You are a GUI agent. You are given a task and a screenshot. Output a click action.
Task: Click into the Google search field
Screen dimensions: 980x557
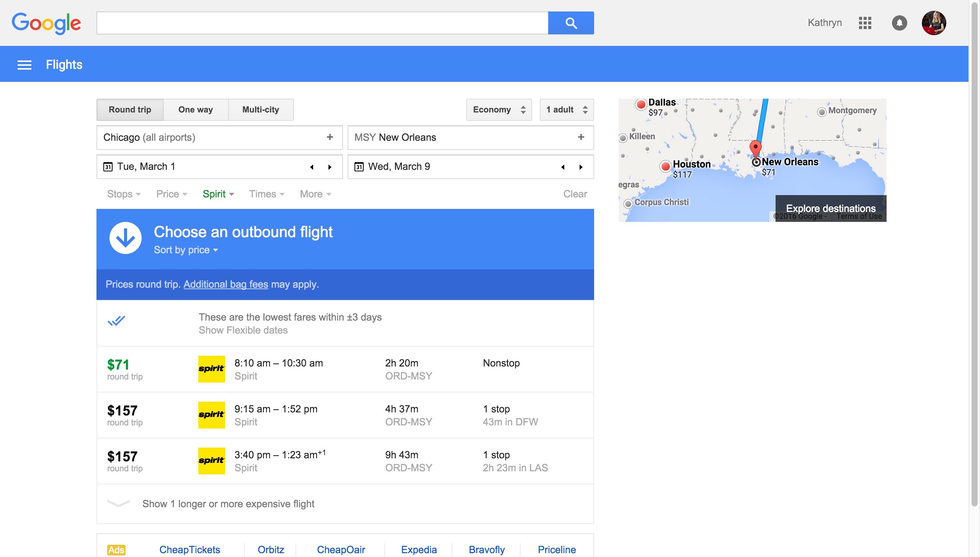(322, 23)
